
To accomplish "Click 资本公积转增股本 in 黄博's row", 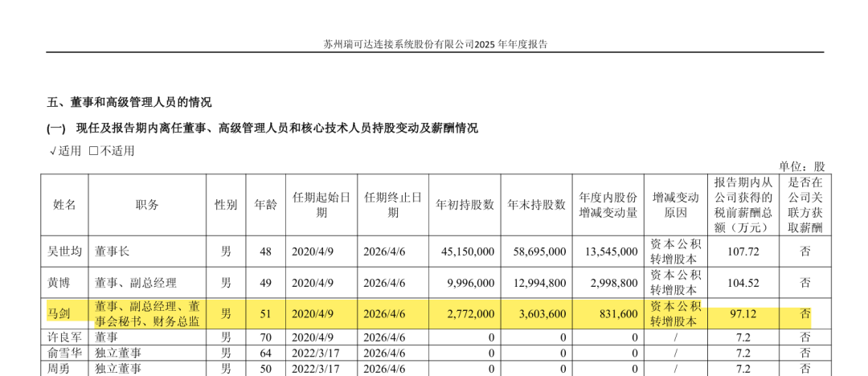I will (x=676, y=283).
